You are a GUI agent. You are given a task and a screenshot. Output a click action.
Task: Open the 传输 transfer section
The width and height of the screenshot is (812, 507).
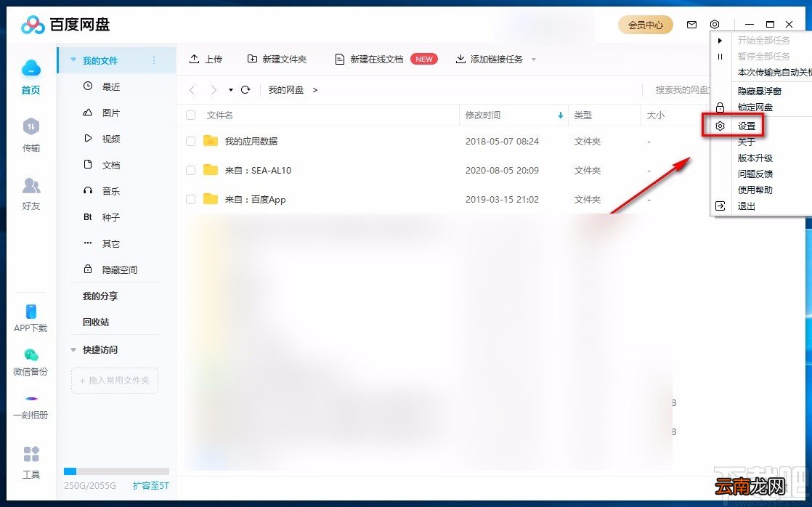tap(31, 134)
